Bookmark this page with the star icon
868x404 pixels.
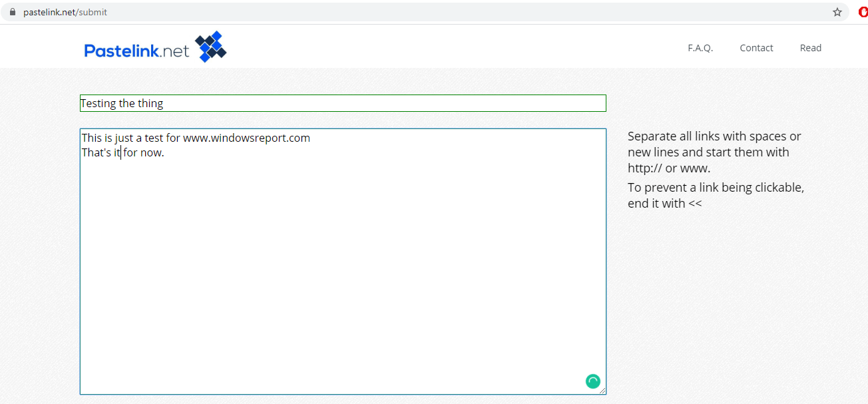(837, 12)
